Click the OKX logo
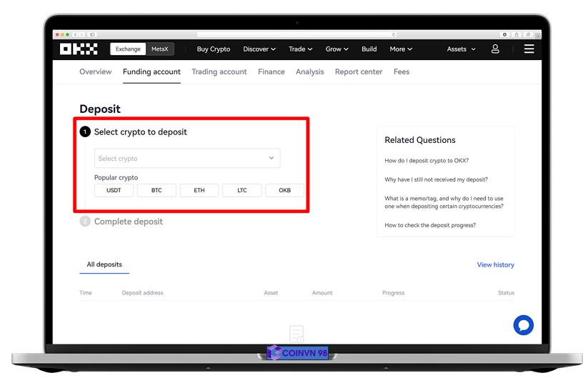The height and width of the screenshot is (378, 588). click(x=79, y=49)
